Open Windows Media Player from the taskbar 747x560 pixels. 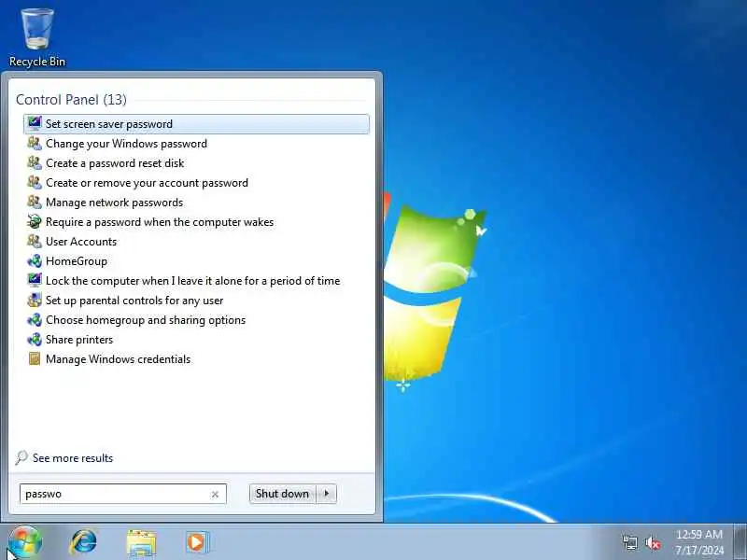[197, 542]
